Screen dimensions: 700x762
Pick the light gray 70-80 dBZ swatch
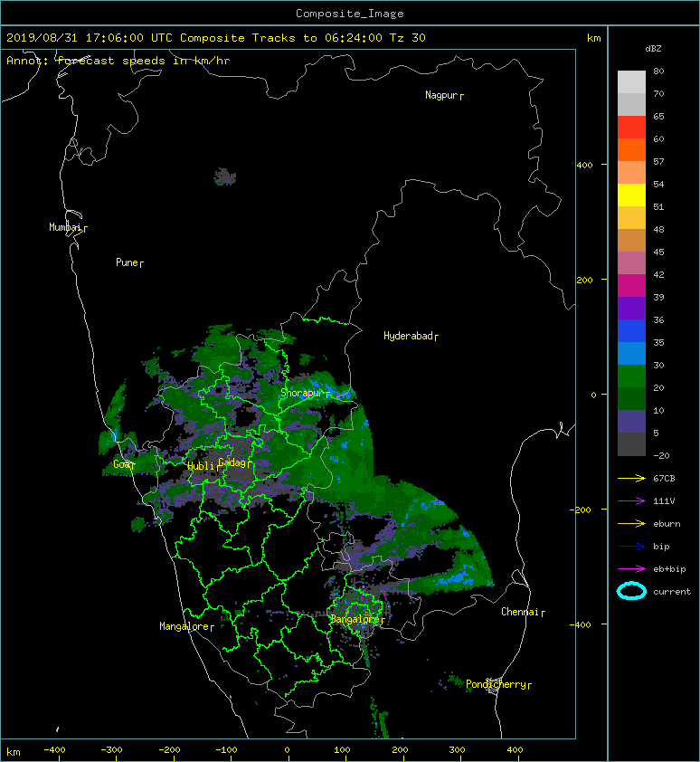631,81
